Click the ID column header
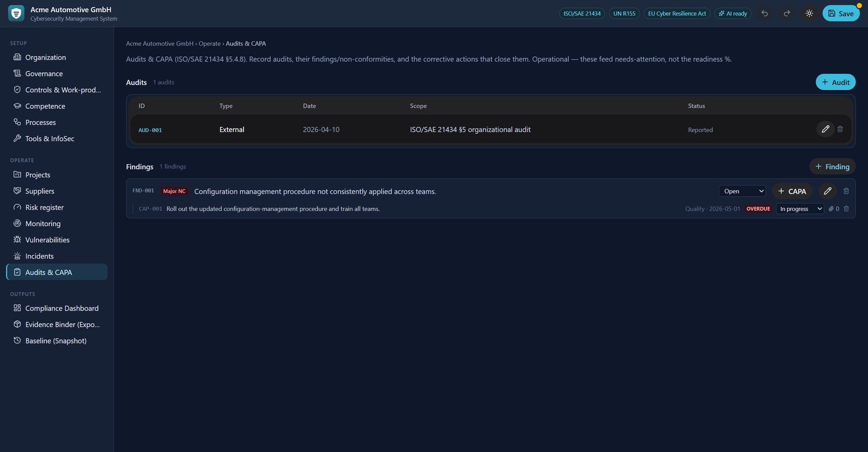 (x=142, y=106)
